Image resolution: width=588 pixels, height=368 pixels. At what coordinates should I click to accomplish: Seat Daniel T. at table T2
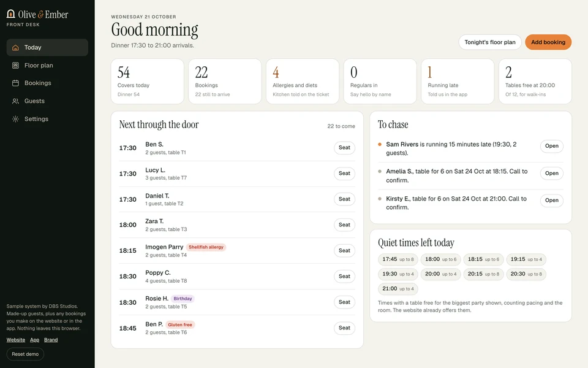coord(344,199)
